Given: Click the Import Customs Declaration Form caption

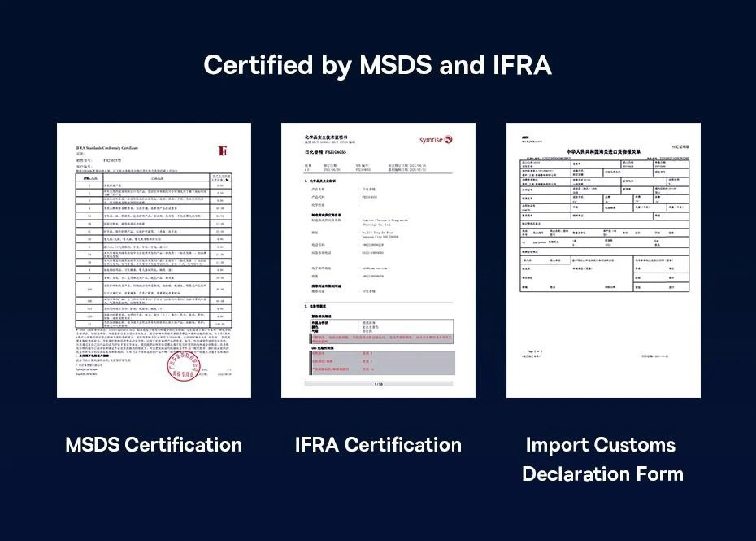Looking at the screenshot, I should [602, 459].
